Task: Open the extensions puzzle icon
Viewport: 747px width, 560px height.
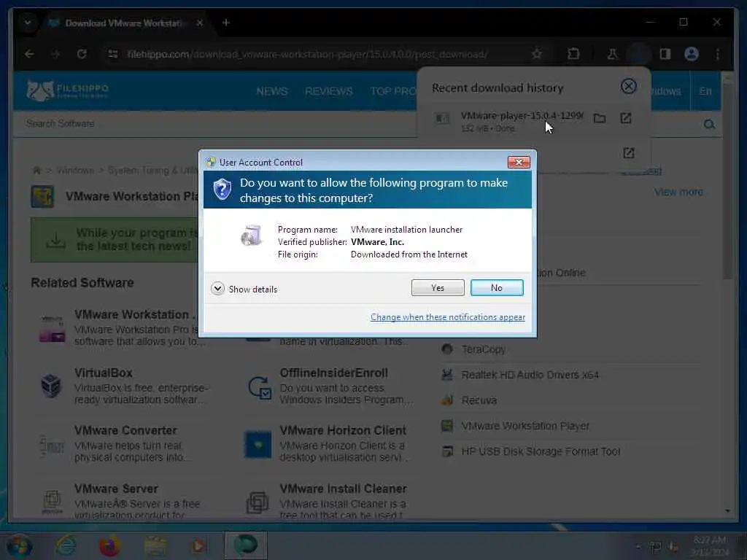Action: click(x=573, y=54)
